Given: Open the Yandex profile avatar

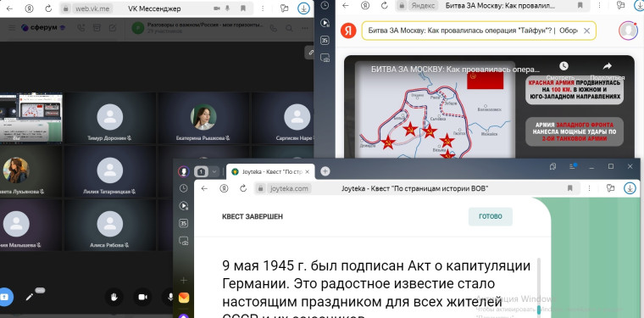Looking at the screenshot, I should click(628, 31).
